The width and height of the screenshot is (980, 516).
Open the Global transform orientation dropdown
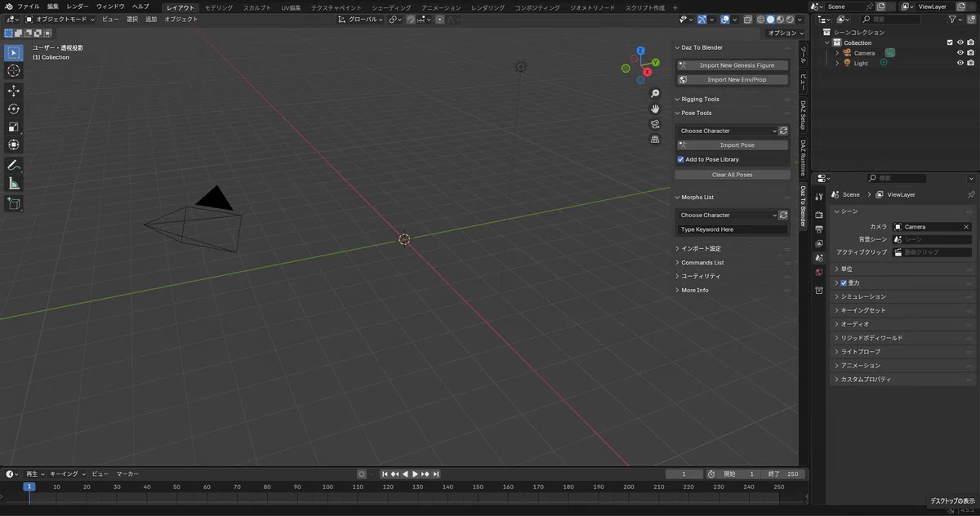point(361,19)
